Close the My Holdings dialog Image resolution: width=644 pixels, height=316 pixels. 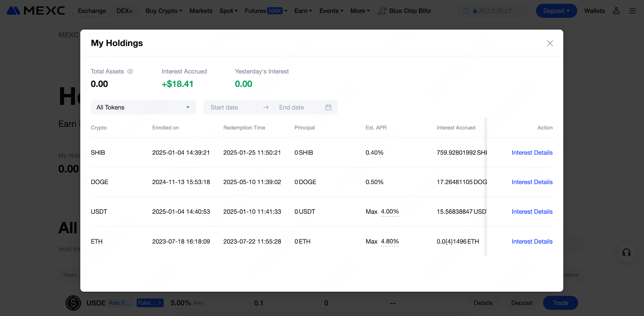550,43
